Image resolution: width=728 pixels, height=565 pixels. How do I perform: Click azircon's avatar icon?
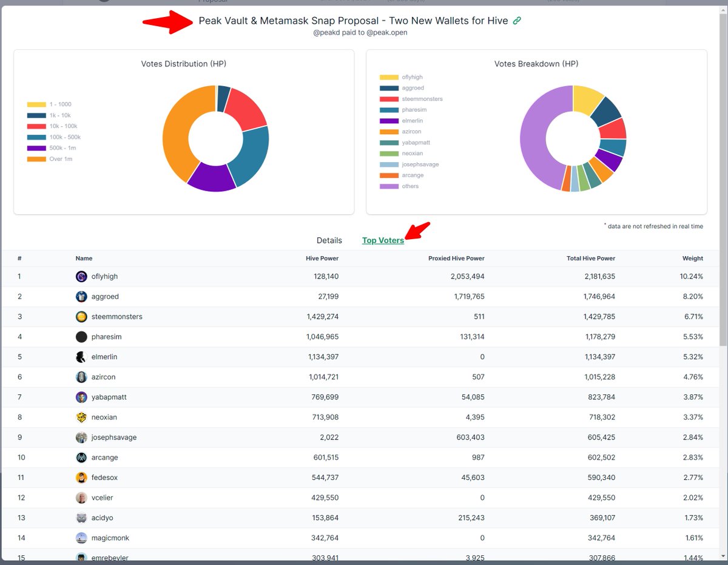coord(81,377)
